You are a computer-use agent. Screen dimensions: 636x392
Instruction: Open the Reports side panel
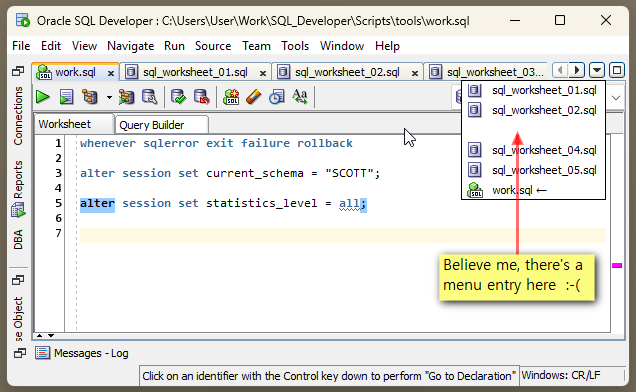point(18,179)
